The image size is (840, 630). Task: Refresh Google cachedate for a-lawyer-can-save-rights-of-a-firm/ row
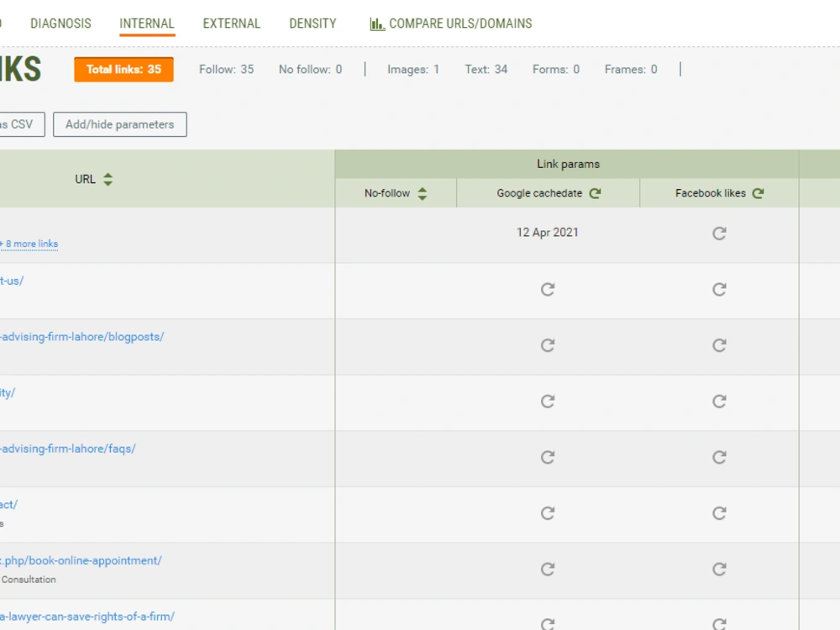click(x=548, y=623)
